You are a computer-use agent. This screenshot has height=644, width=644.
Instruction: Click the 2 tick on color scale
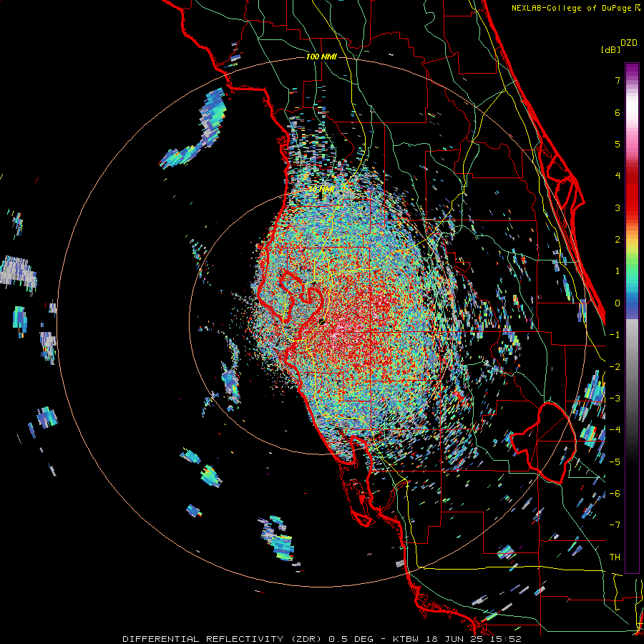tap(618, 240)
